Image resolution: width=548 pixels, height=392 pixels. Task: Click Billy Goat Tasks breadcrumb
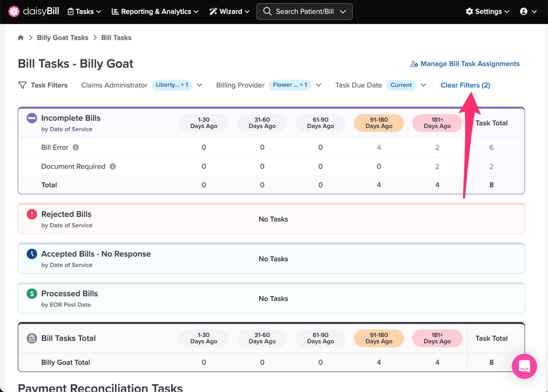click(63, 38)
